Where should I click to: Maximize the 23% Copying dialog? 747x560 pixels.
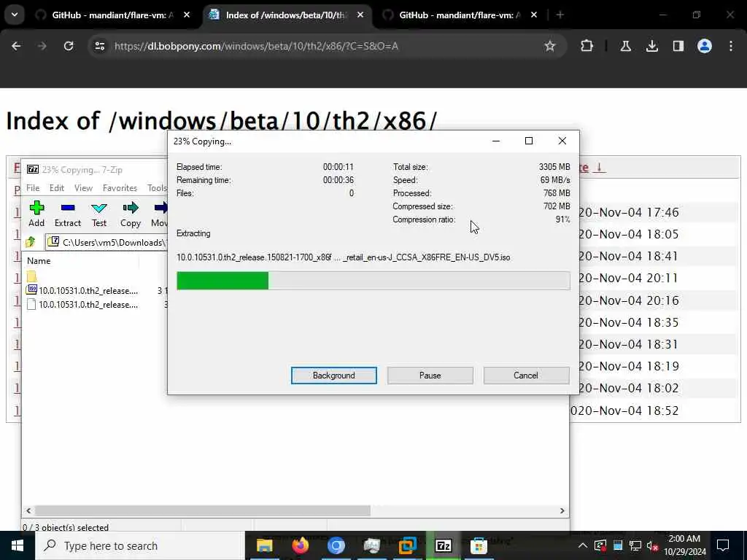pyautogui.click(x=529, y=141)
